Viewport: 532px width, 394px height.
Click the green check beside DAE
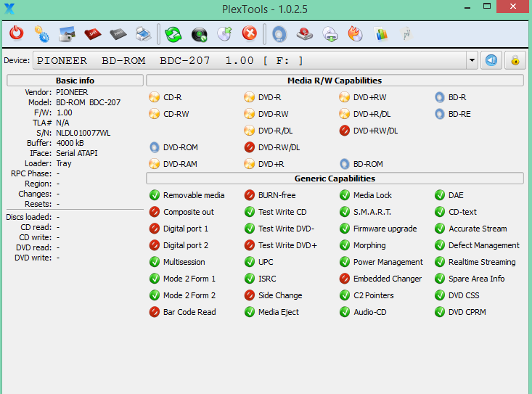point(440,195)
